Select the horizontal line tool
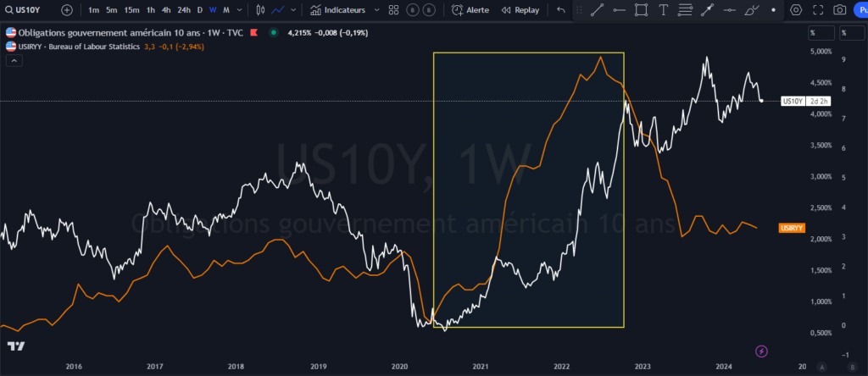The width and height of the screenshot is (868, 376). [x=730, y=10]
